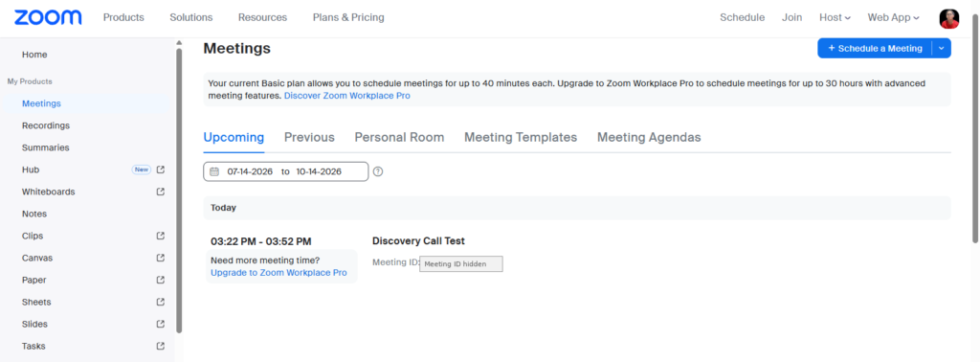Open the Host dropdown menu

(x=835, y=17)
